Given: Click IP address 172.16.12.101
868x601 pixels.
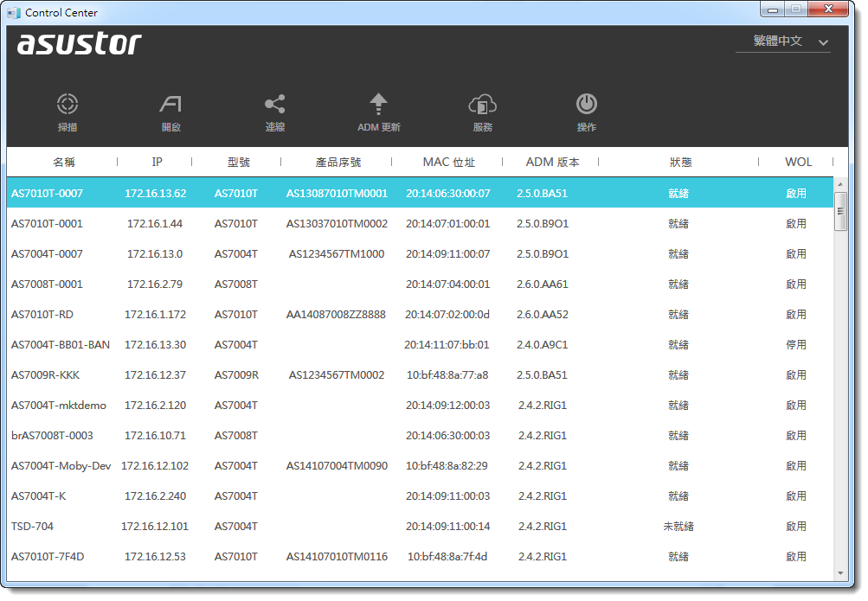Looking at the screenshot, I should pos(155,527).
